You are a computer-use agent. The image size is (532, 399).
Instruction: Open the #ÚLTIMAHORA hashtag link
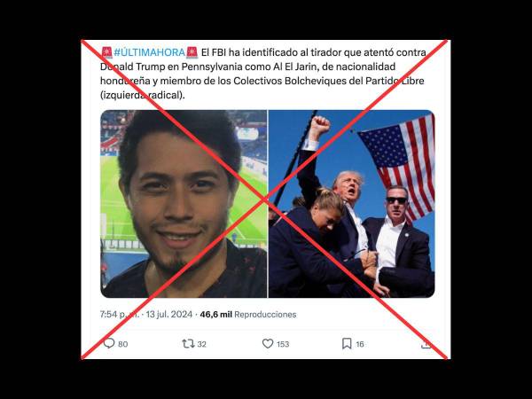[x=149, y=52]
